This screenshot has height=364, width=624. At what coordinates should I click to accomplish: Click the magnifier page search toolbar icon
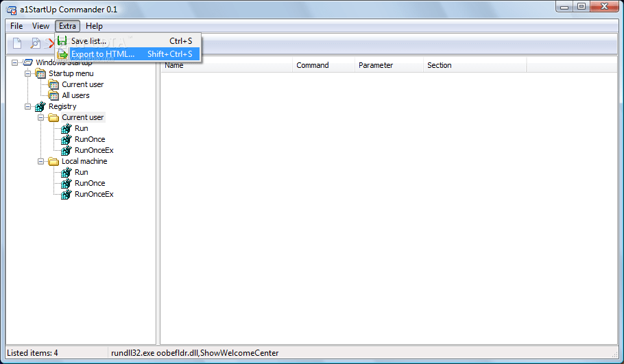[x=36, y=43]
